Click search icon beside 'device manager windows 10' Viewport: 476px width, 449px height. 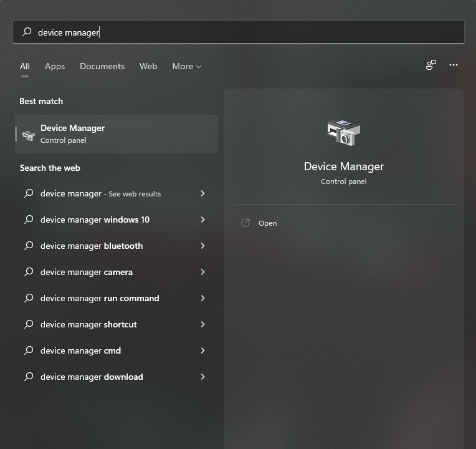click(x=29, y=219)
